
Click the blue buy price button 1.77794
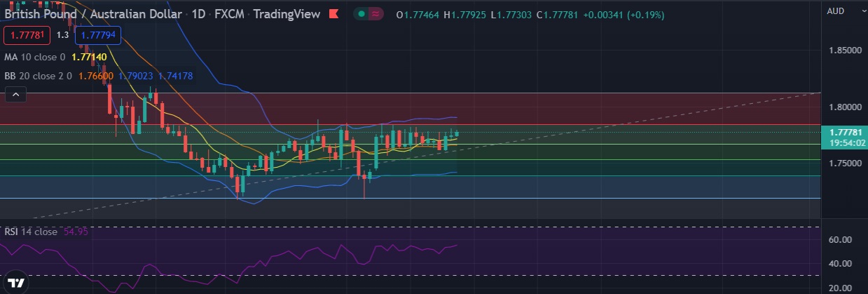click(97, 34)
